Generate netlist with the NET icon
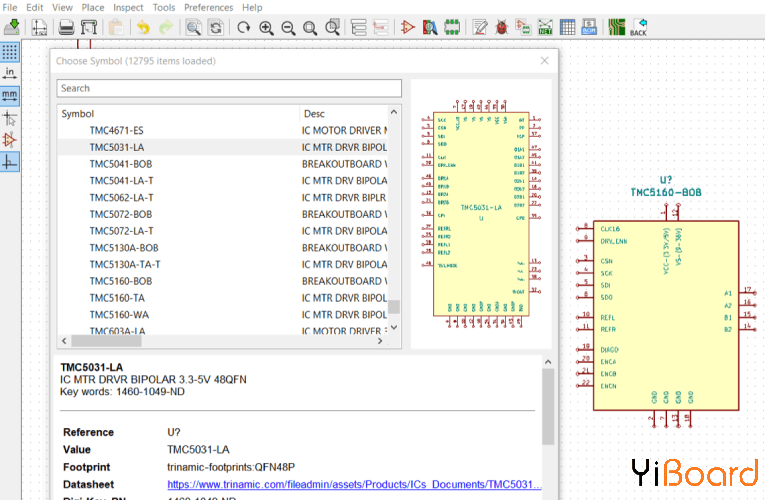 click(545, 27)
